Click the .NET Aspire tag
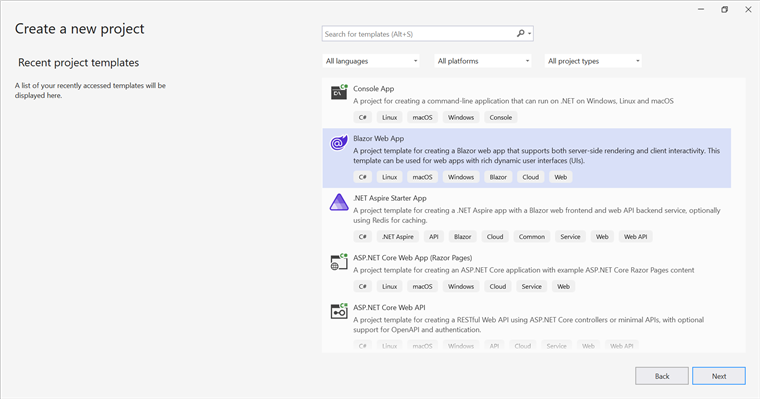760x399 pixels. coord(398,237)
